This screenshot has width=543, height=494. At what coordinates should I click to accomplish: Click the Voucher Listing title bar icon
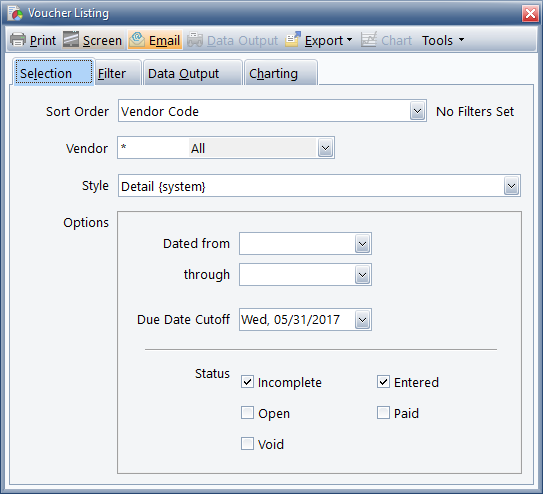point(15,13)
